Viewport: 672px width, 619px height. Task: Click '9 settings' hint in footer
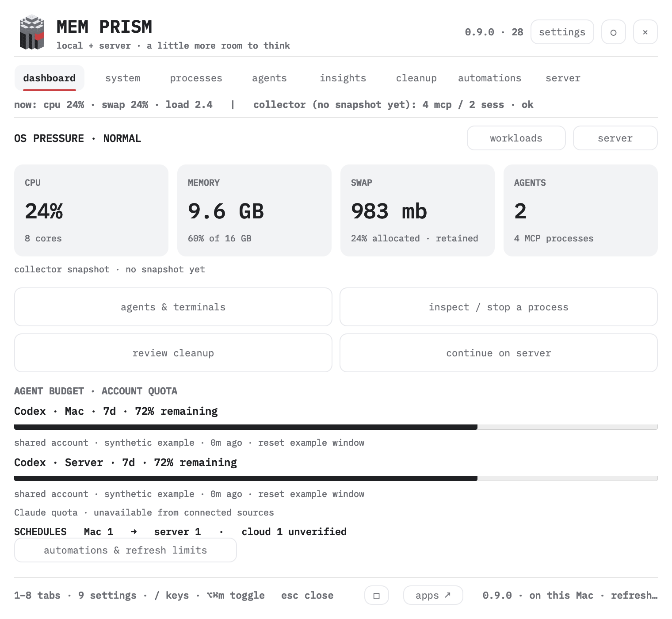tap(107, 596)
